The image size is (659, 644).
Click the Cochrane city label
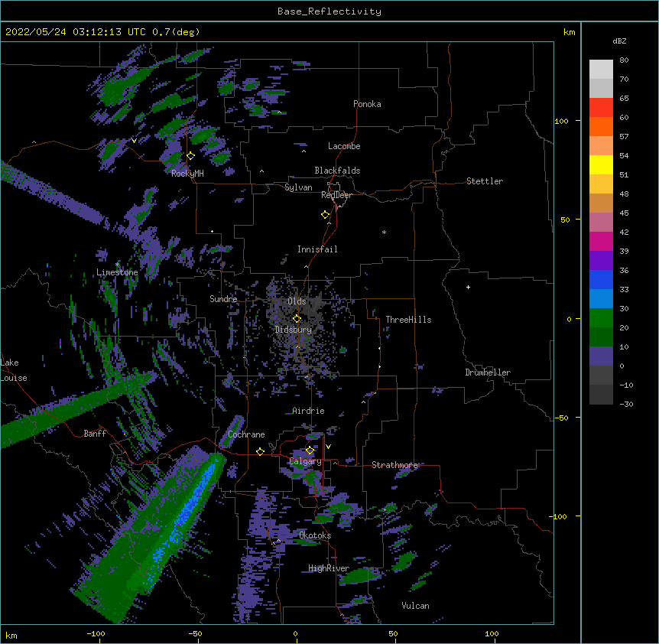(246, 434)
